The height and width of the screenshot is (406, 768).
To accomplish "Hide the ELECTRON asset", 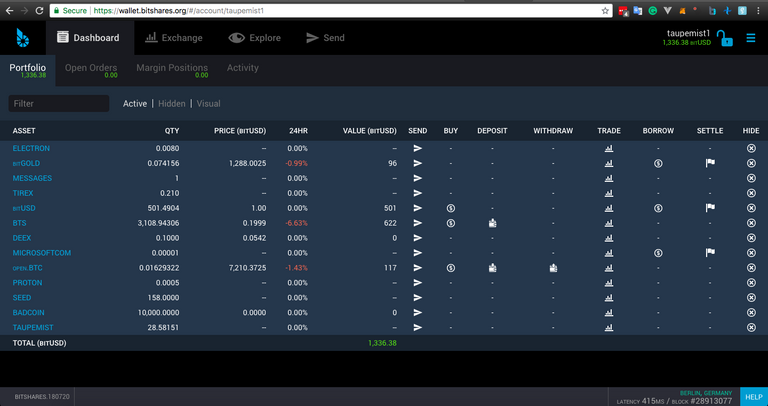I will pyautogui.click(x=751, y=148).
